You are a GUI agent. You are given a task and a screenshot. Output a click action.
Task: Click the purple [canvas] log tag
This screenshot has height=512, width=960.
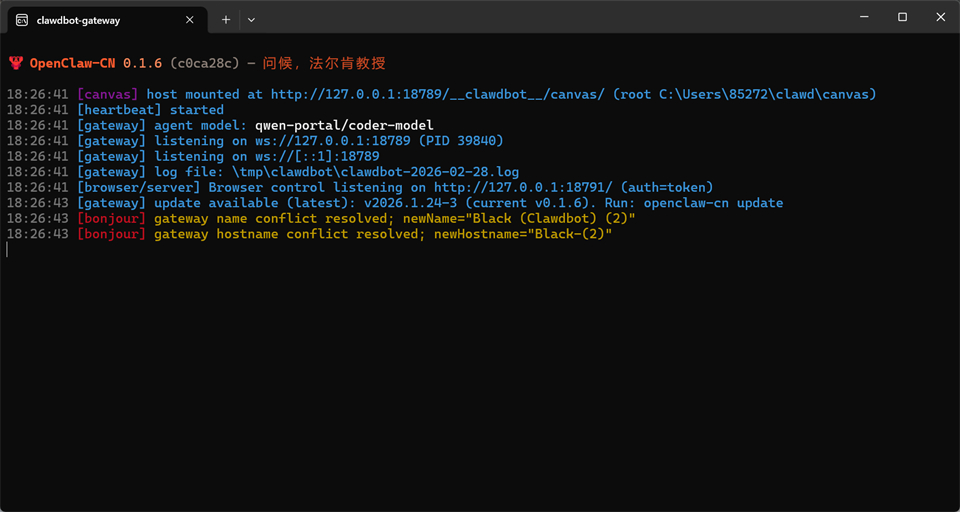coord(107,94)
